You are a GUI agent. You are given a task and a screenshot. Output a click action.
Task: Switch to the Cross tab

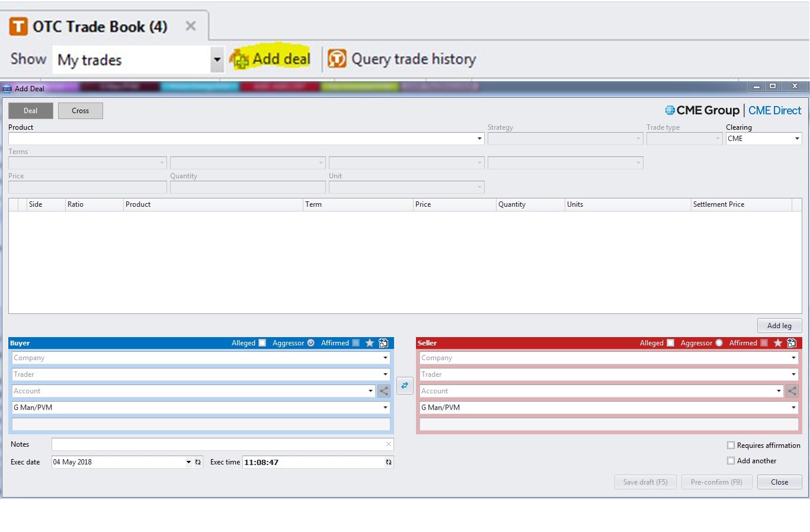pos(81,111)
